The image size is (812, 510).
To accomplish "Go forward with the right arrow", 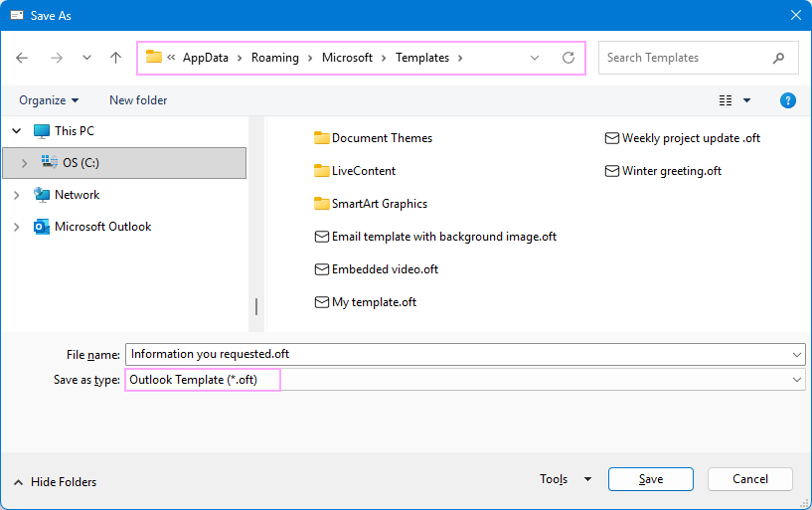I will [56, 58].
